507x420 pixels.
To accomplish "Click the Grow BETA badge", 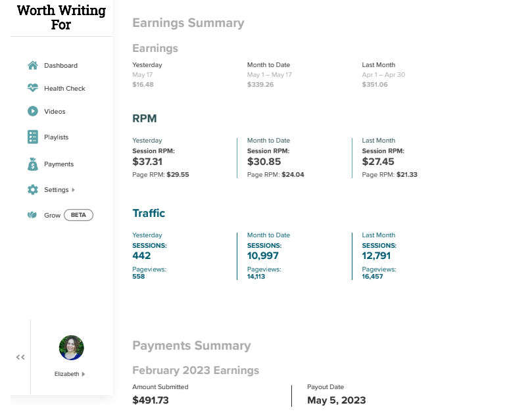I will click(78, 215).
